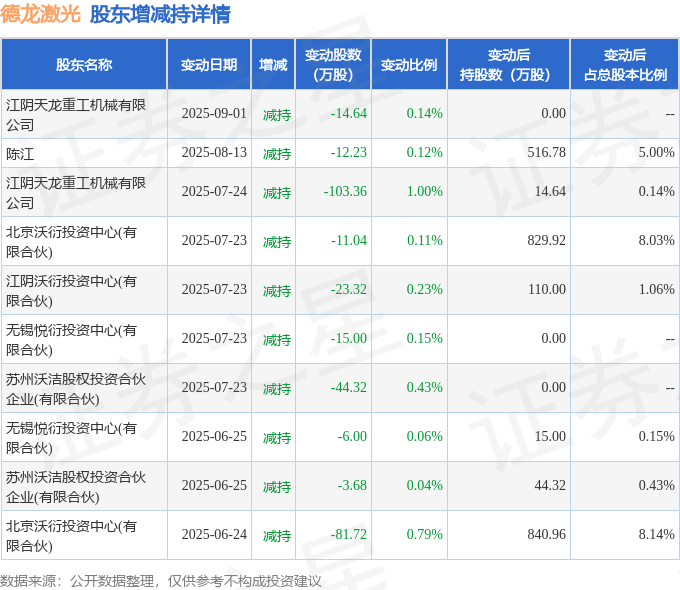Click share change value -103.36
680x590 pixels.
click(345, 192)
